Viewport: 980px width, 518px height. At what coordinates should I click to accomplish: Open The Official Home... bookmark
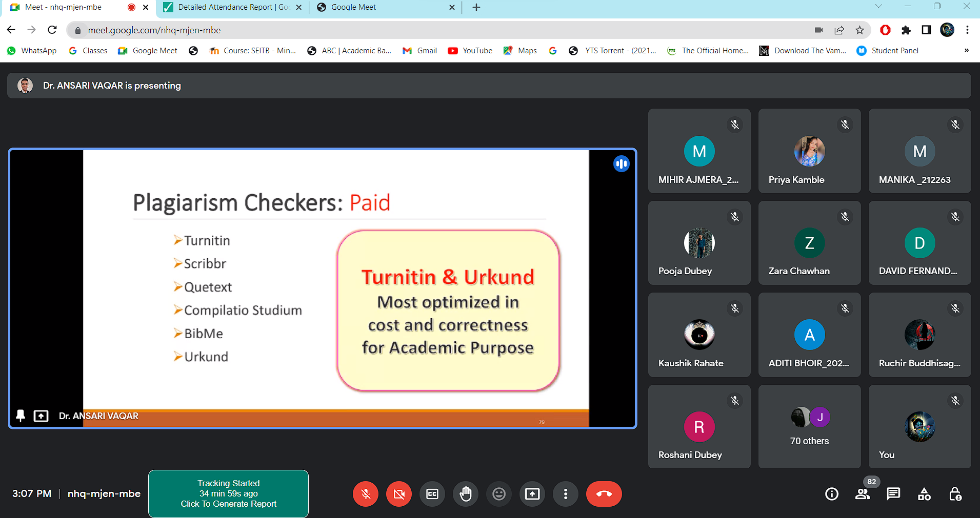(x=708, y=51)
